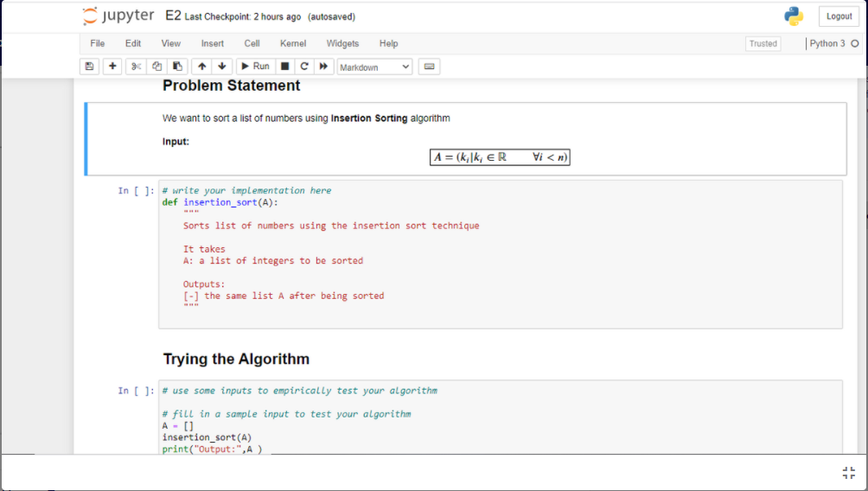Image resolution: width=868 pixels, height=491 pixels.
Task: Paste cells below
Action: pyautogui.click(x=178, y=67)
